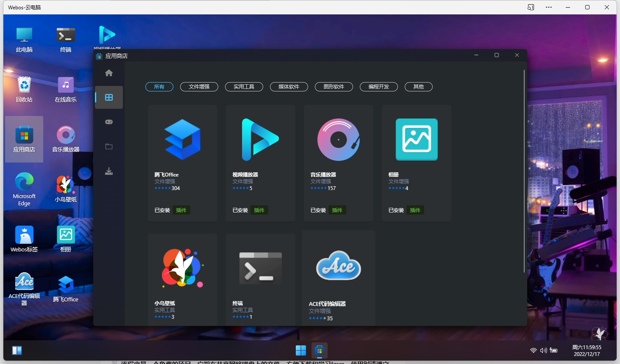This screenshot has height=364, width=620.
Task: Click 已安装 label on 视频播放器 card
Action: click(x=240, y=210)
